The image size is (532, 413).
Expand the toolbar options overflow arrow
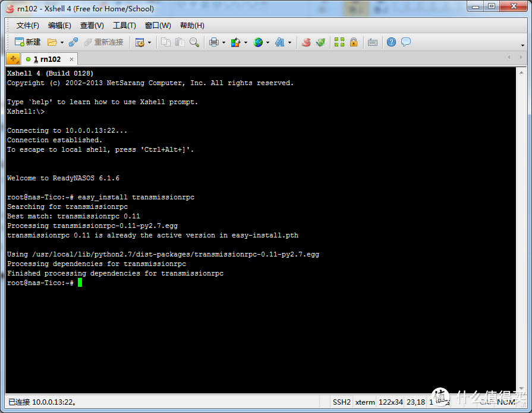pos(522,45)
